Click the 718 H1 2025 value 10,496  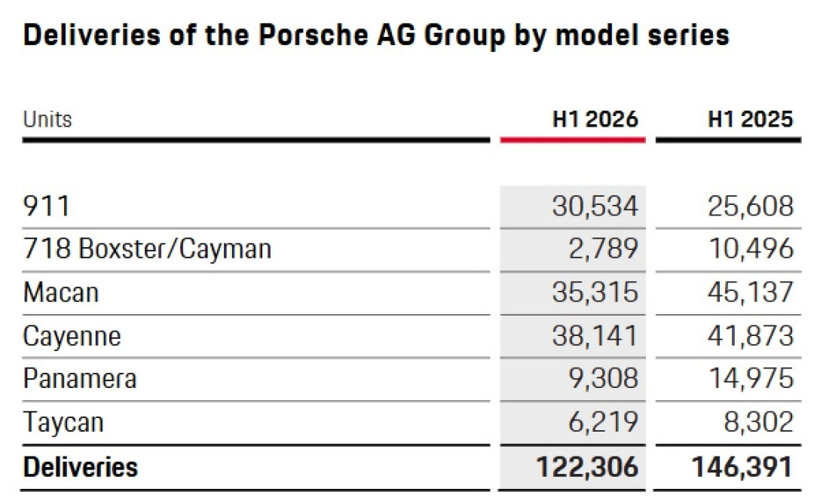tap(751, 249)
